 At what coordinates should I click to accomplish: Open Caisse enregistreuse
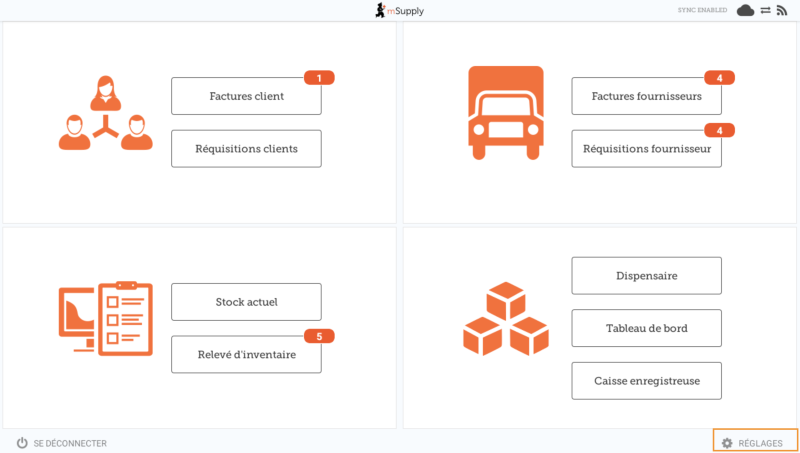coord(646,381)
